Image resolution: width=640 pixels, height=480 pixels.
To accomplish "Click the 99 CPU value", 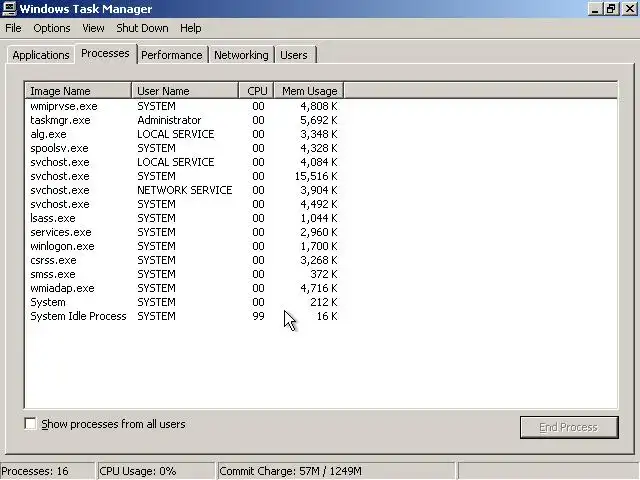I will click(x=258, y=316).
